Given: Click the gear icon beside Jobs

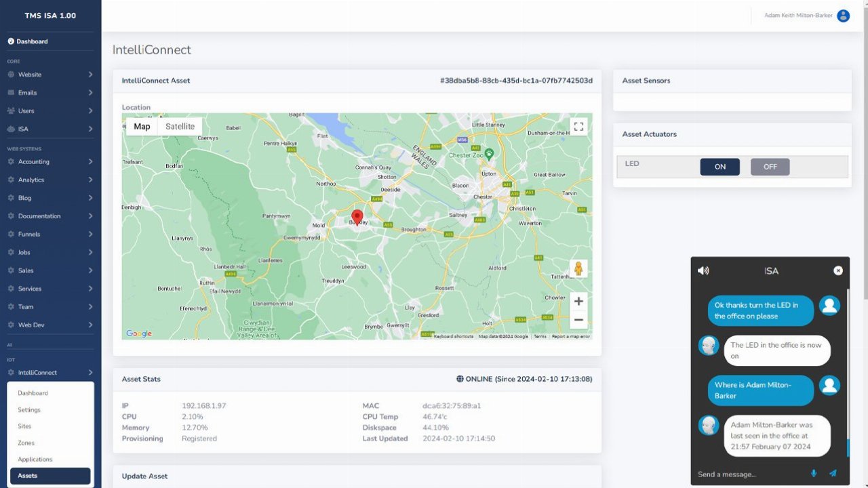Looking at the screenshot, I should click(11, 252).
